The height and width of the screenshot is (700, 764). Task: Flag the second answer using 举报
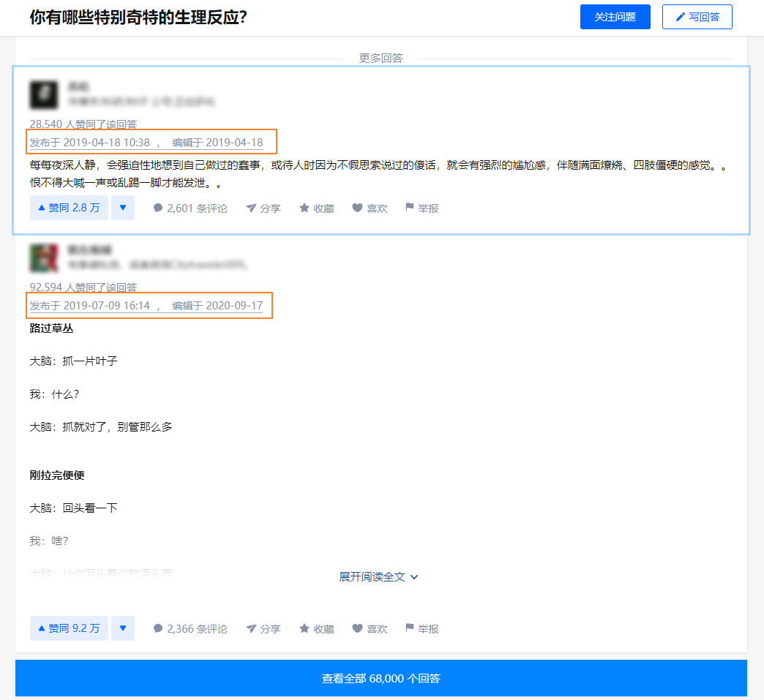point(422,628)
